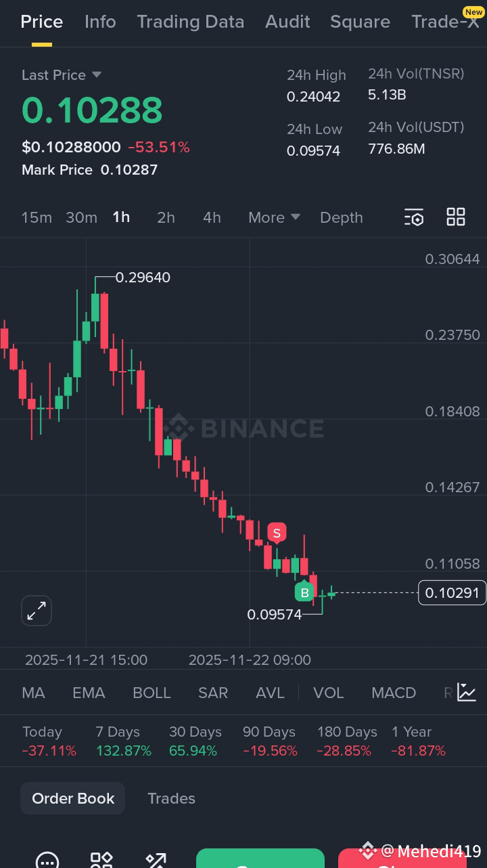This screenshot has height=868, width=487.
Task: Toggle the BOLL indicator
Action: click(152, 693)
